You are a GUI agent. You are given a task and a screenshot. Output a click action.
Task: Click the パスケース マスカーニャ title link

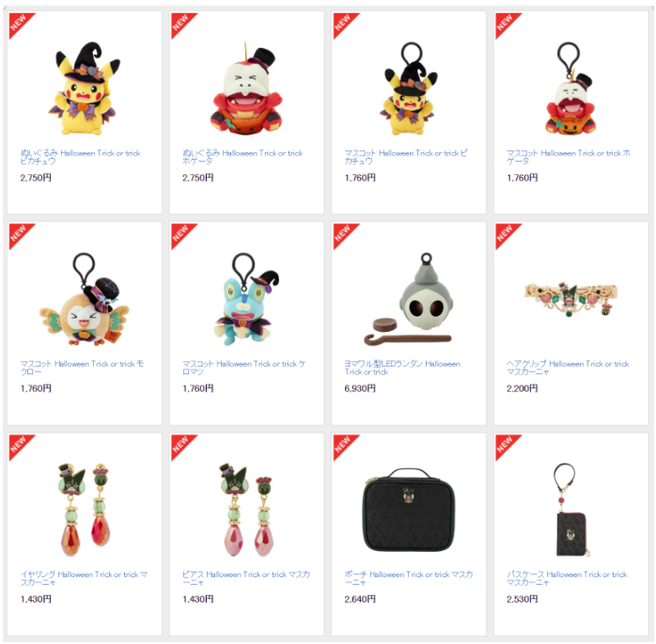click(567, 578)
